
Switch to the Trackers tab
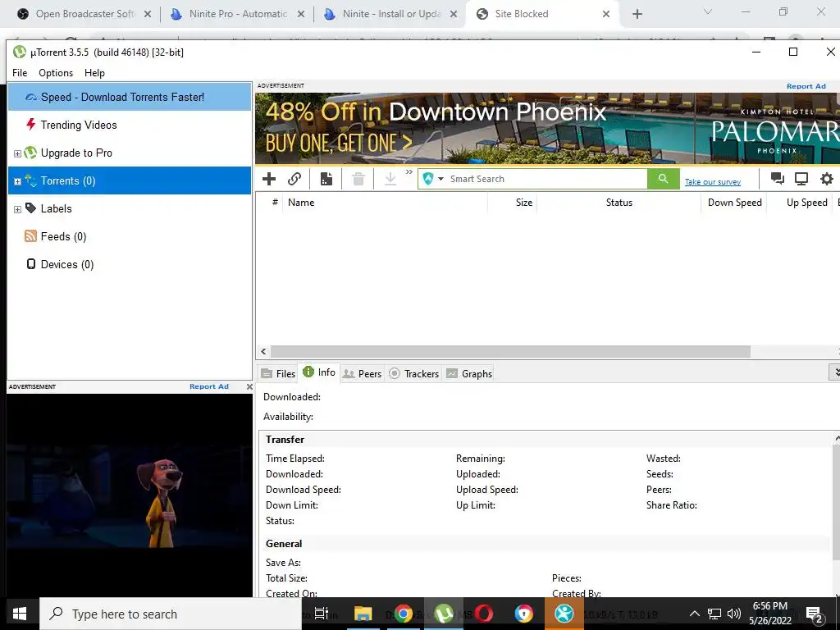[414, 373]
